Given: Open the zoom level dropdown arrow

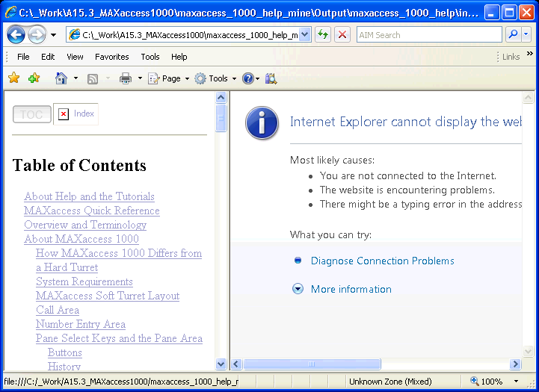Looking at the screenshot, I should (516, 382).
